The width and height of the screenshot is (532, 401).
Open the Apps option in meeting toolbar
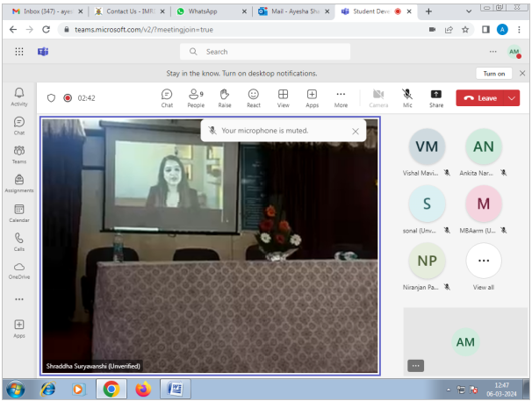tap(312, 97)
